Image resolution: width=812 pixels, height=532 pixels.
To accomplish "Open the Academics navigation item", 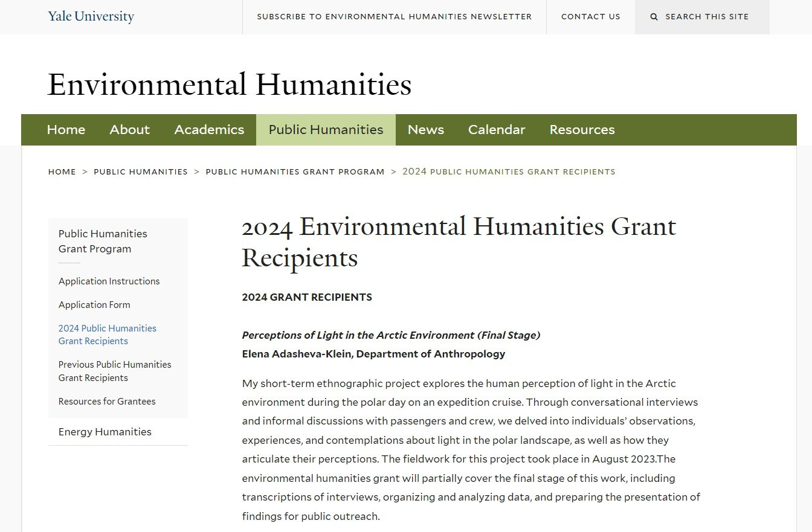I will (209, 129).
